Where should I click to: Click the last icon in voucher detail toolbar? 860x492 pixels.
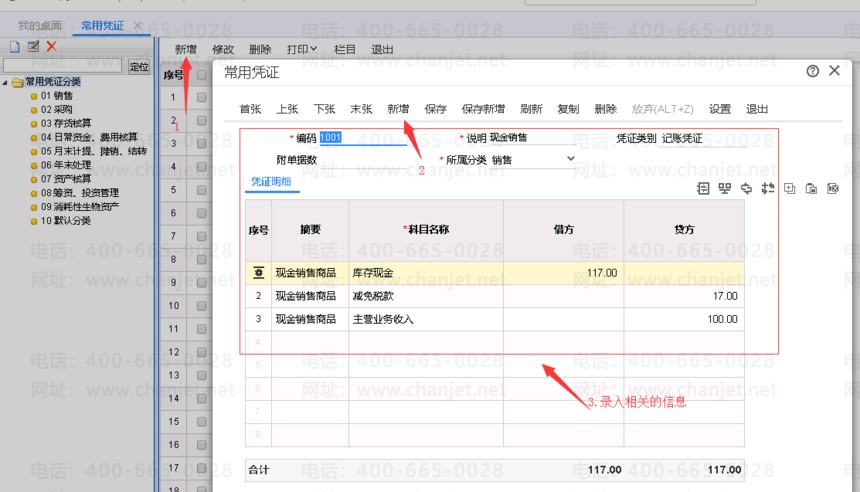coord(833,187)
